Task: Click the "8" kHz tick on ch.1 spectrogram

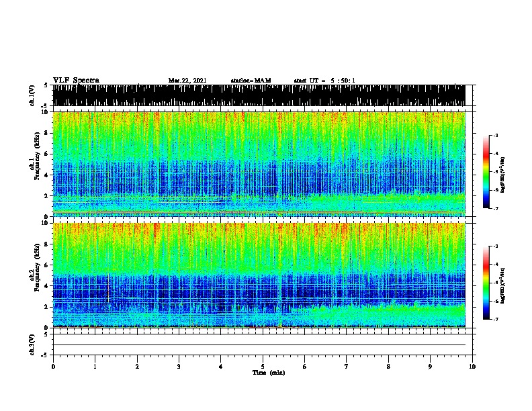Action: coord(46,133)
